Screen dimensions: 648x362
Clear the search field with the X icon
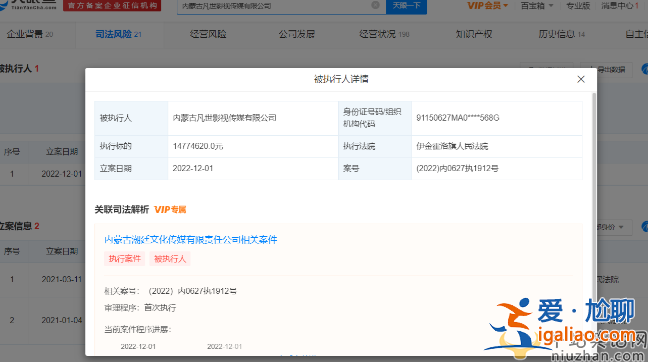[375, 5]
